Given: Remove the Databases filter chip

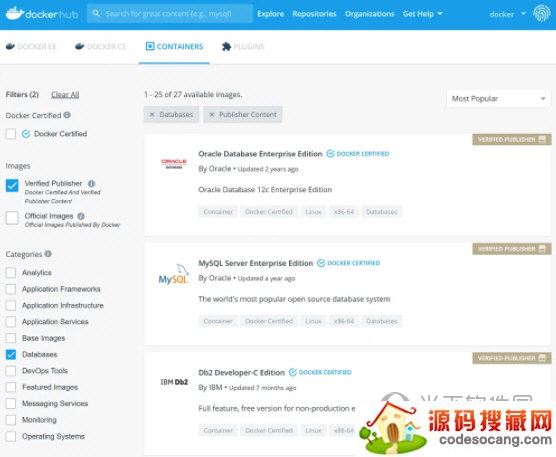Looking at the screenshot, I should click(x=152, y=115).
